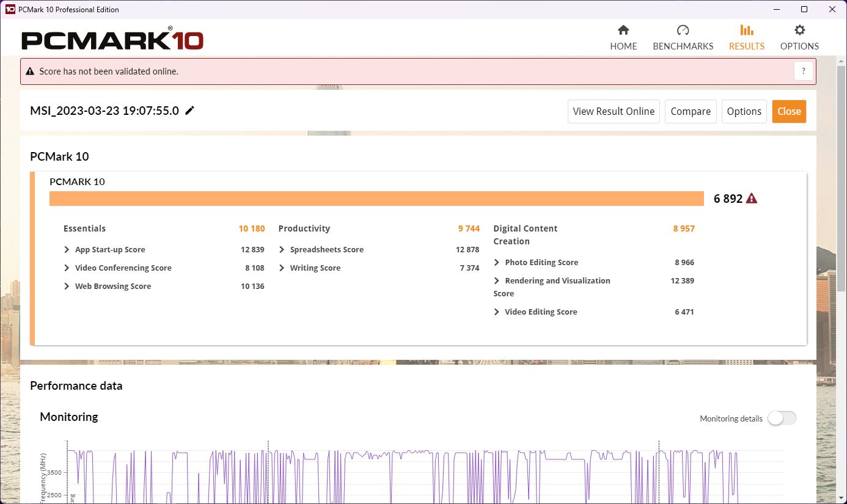
Task: Click the red warning icon beside 6 892
Action: (752, 199)
